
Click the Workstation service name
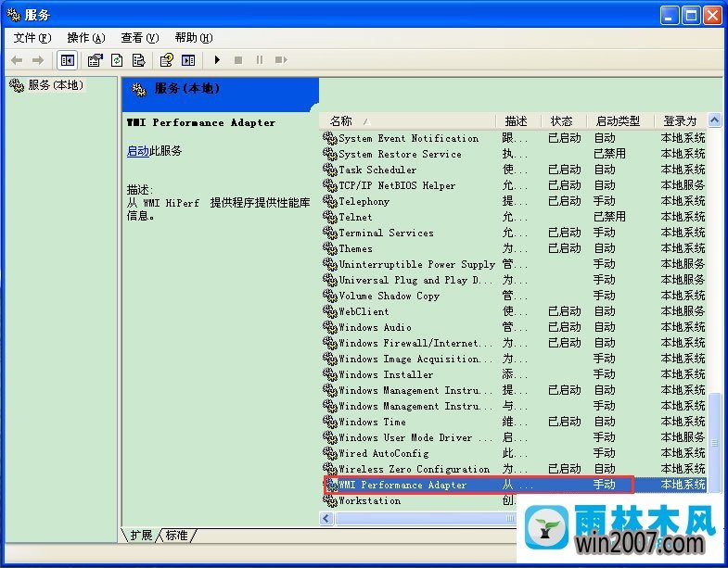(370, 500)
